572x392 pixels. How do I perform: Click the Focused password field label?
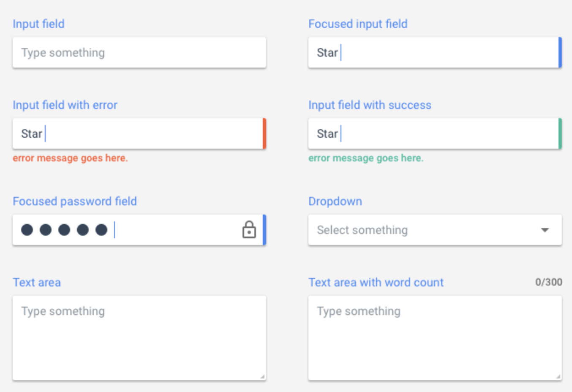click(75, 201)
